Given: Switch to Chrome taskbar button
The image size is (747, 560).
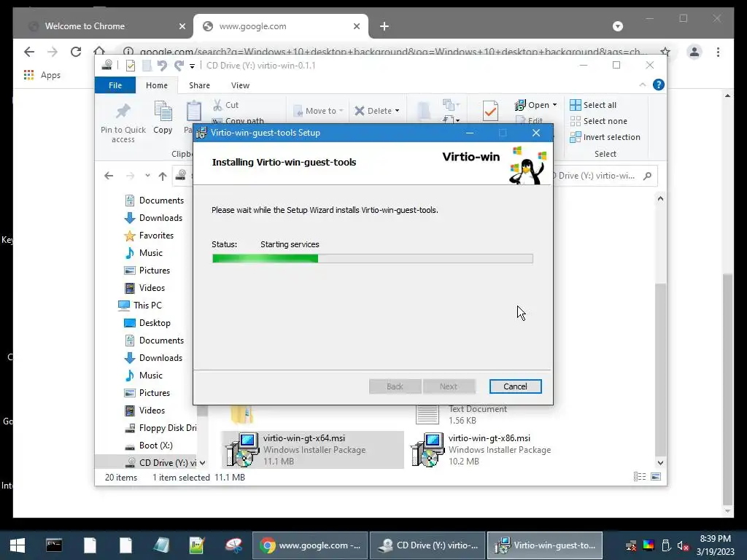Looking at the screenshot, I should point(309,545).
